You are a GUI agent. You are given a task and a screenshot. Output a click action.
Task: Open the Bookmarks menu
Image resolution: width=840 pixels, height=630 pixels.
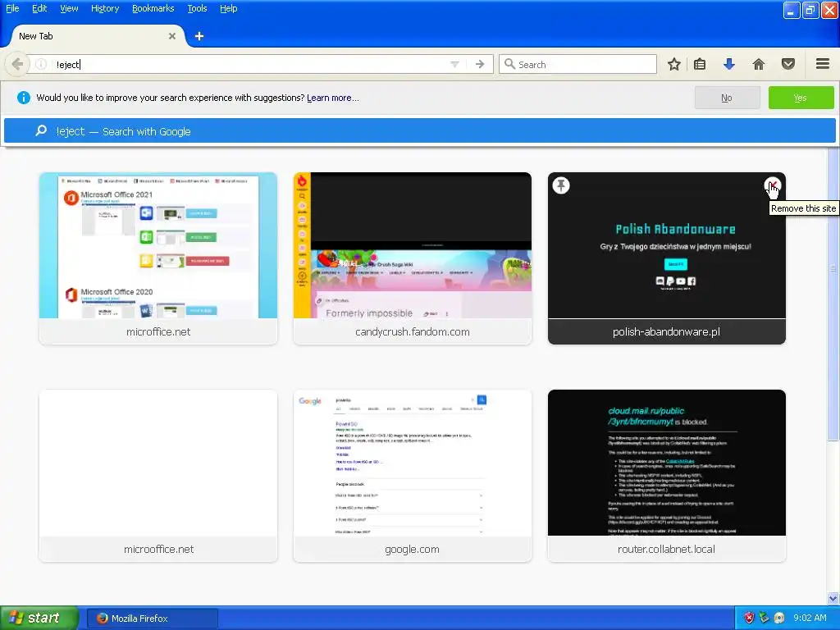click(153, 8)
